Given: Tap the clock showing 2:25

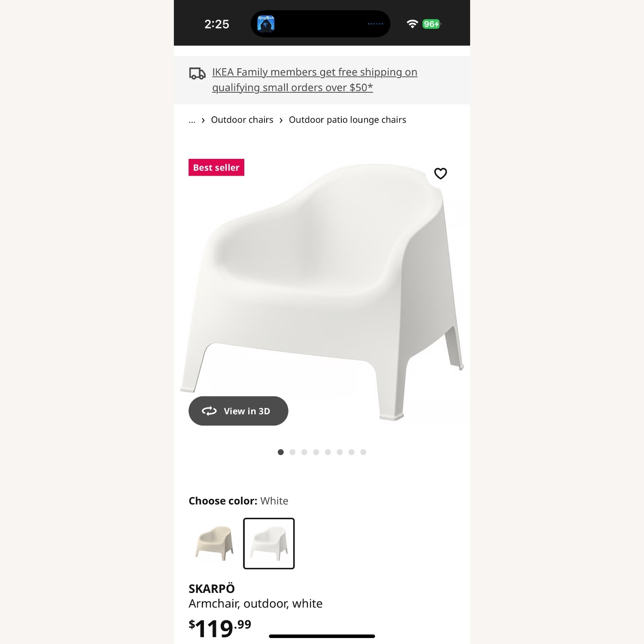Looking at the screenshot, I should pos(217,24).
